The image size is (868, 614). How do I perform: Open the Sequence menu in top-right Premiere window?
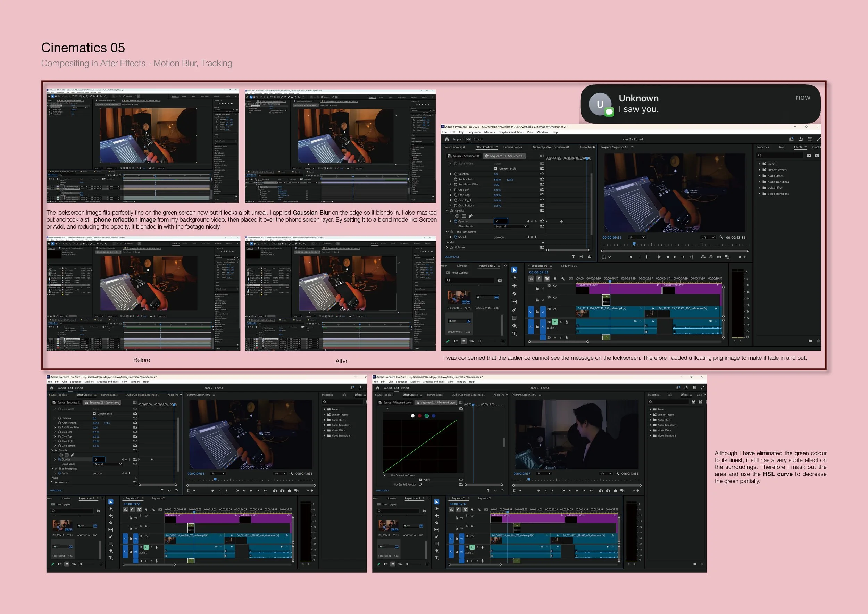pos(474,132)
